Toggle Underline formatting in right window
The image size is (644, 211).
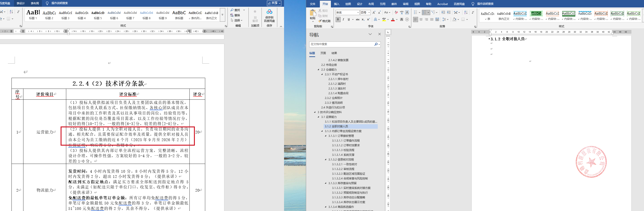point(349,20)
